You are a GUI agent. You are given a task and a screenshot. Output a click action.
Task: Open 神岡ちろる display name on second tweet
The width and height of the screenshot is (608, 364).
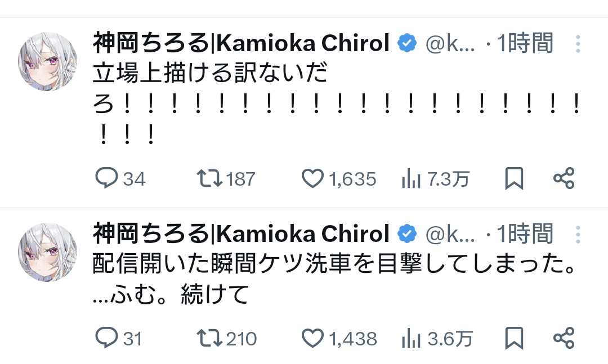click(241, 233)
